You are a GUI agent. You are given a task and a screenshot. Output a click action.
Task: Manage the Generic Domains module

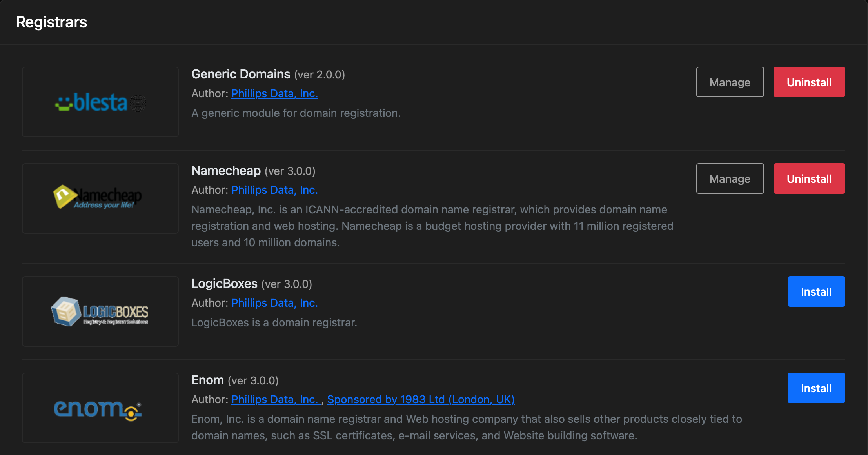(730, 82)
